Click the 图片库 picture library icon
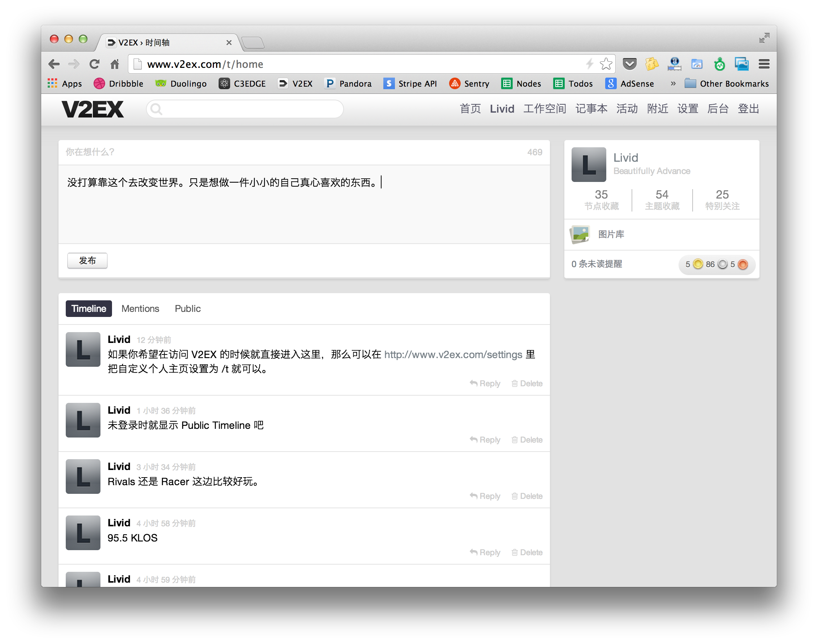Screen dimensions: 818x644 pyautogui.click(x=580, y=235)
